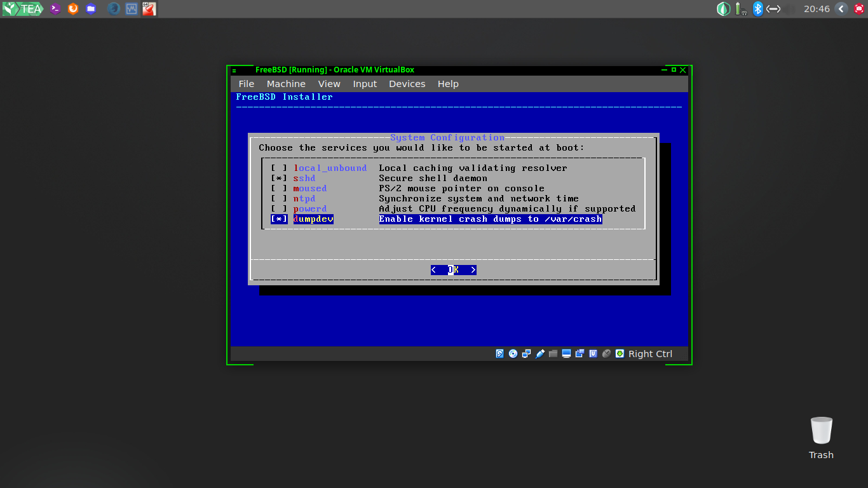Screen dimensions: 868x488
Task: Click the red screenshot camera tray icon
Action: pyautogui.click(x=859, y=9)
